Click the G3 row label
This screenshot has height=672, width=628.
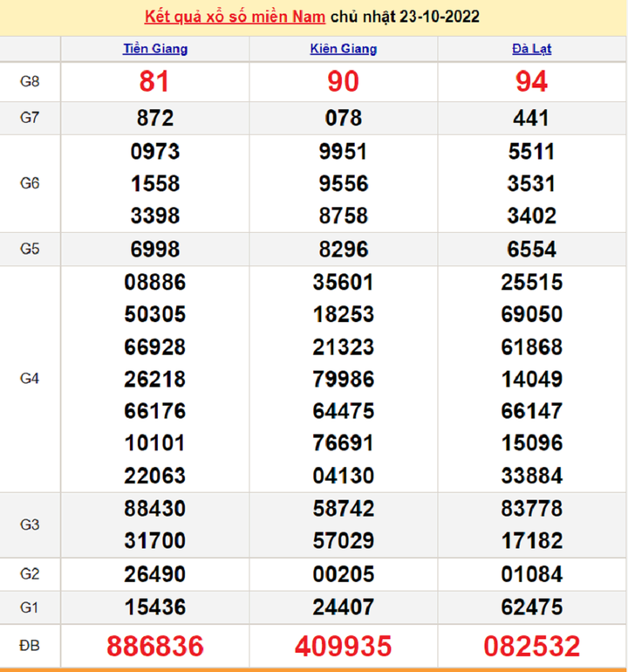click(x=30, y=525)
